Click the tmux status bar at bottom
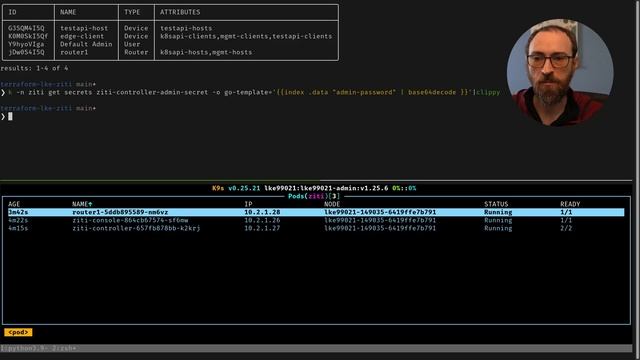The image size is (640, 360). click(316, 348)
